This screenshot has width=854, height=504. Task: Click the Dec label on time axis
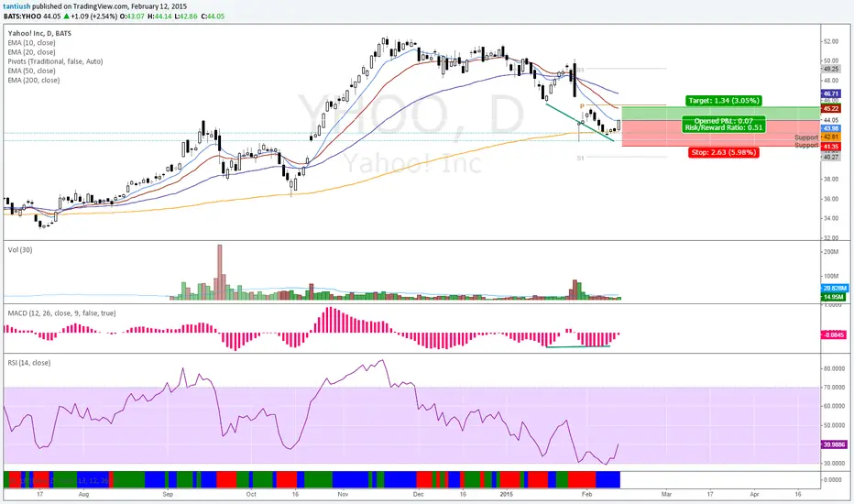(418, 494)
